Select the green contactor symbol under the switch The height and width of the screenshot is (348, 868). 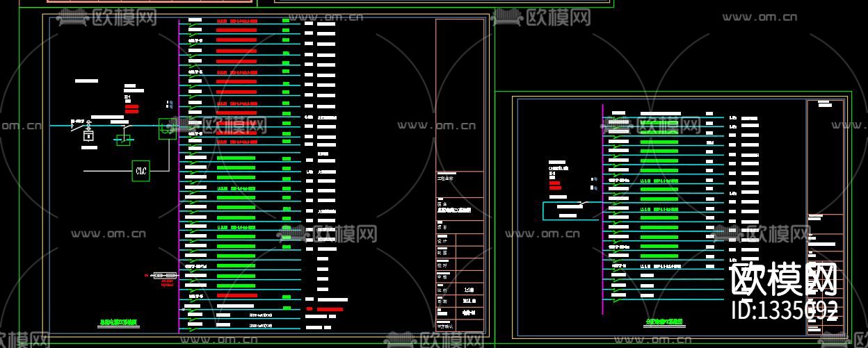tap(124, 139)
